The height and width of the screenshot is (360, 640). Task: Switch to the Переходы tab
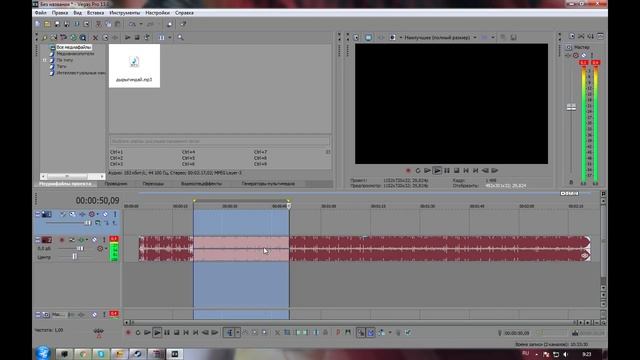coord(153,184)
